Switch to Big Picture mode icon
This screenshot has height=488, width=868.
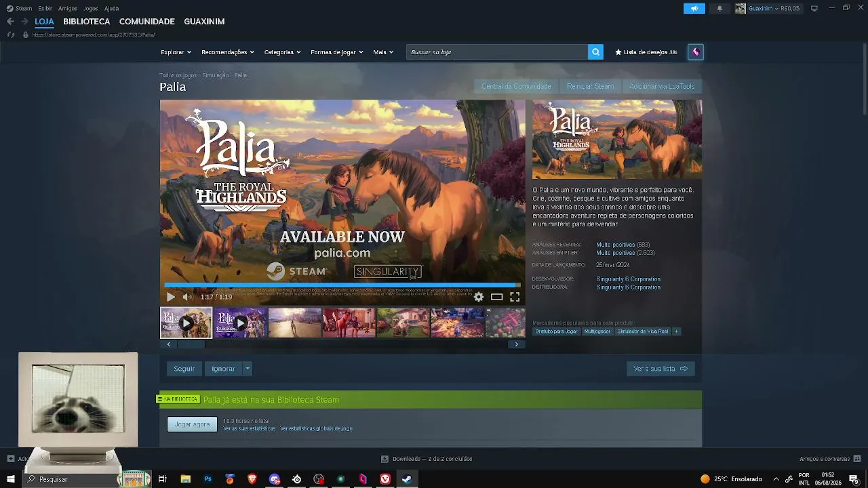pos(814,8)
